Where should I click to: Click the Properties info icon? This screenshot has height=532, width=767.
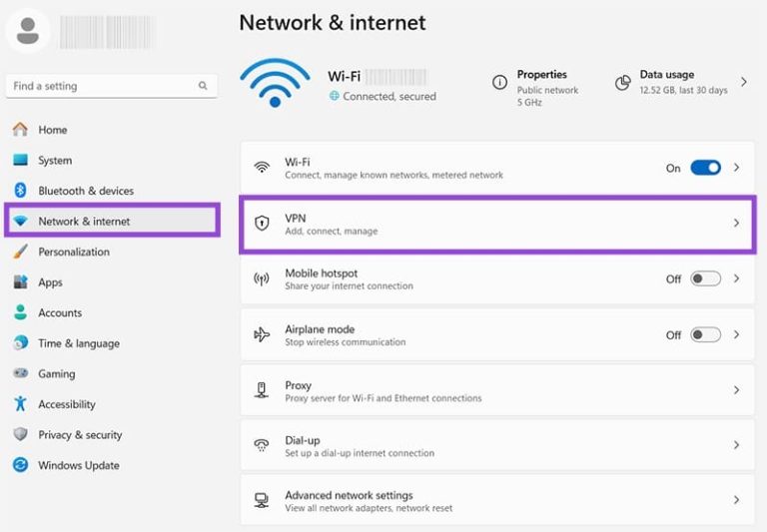point(499,83)
